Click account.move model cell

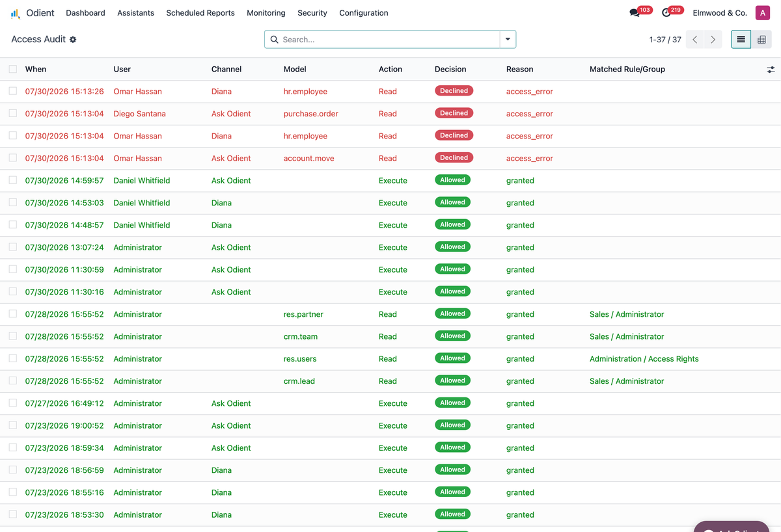point(309,158)
